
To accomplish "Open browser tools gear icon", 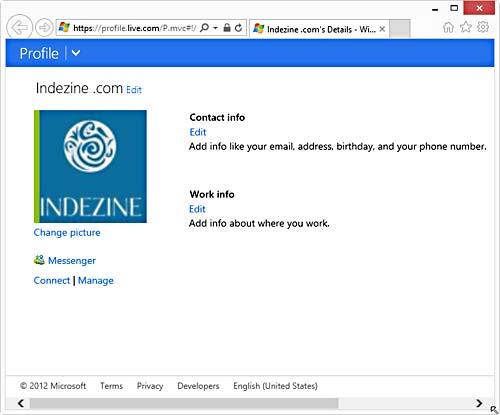I will pos(483,27).
